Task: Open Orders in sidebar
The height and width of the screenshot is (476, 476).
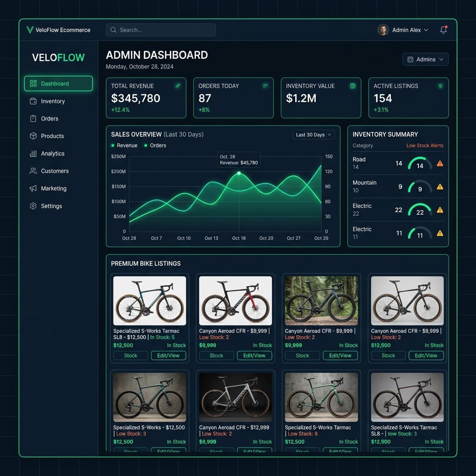Action: [x=58, y=119]
